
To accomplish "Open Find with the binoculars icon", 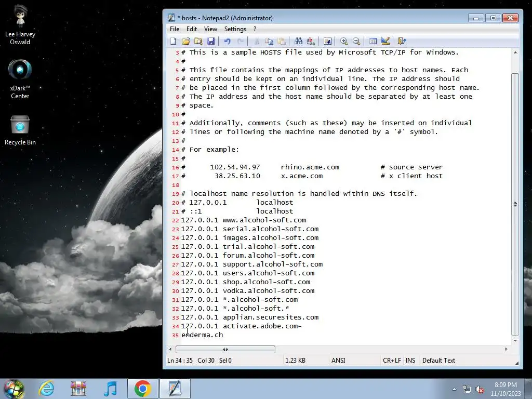I will [298, 41].
